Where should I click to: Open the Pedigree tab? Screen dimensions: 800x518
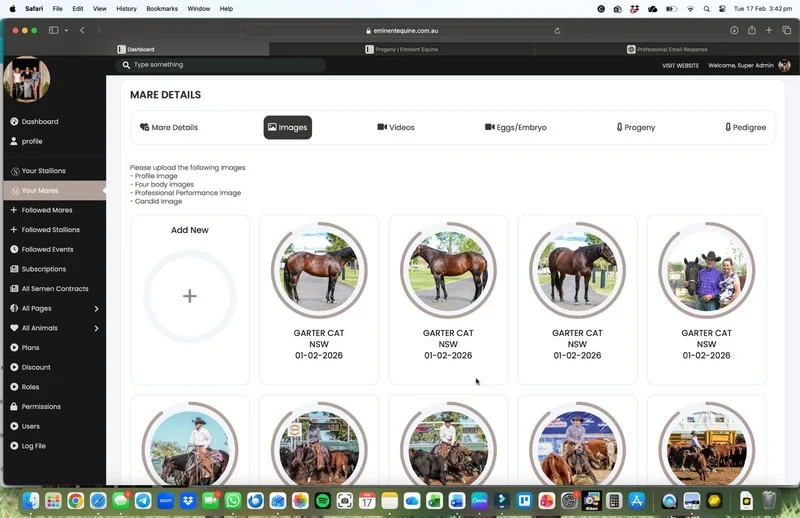point(746,128)
